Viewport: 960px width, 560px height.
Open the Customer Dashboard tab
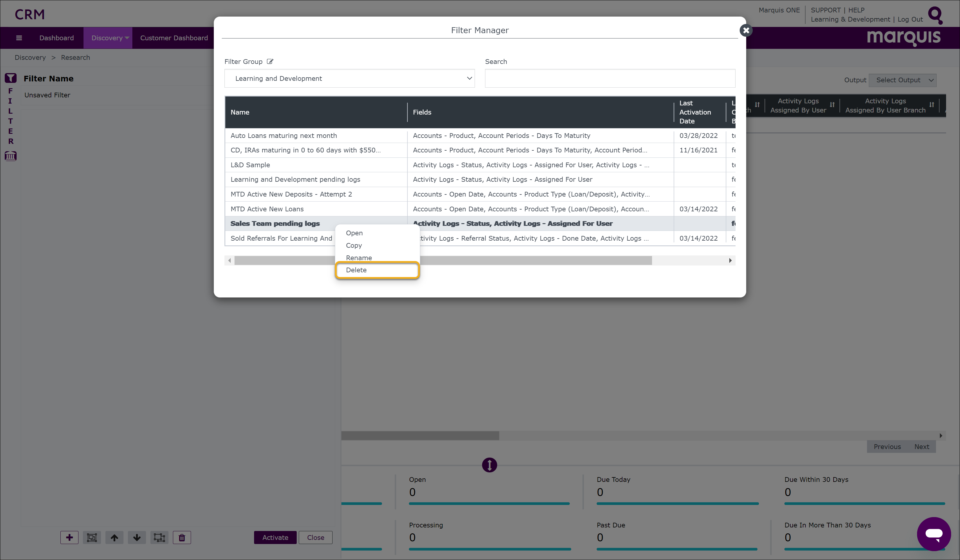tap(174, 38)
